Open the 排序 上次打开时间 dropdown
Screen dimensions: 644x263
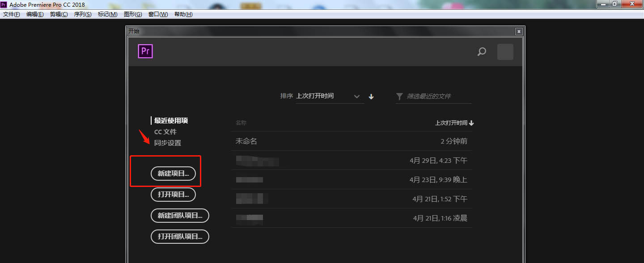click(x=330, y=96)
